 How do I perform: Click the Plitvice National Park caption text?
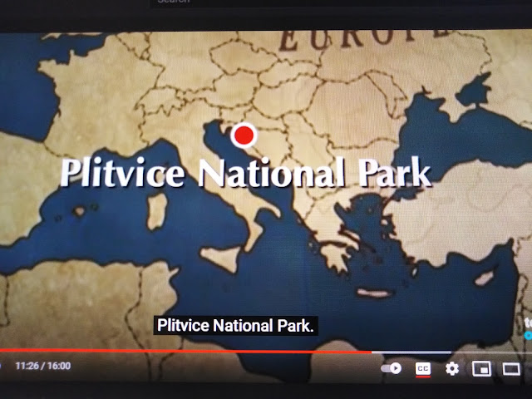coord(235,326)
